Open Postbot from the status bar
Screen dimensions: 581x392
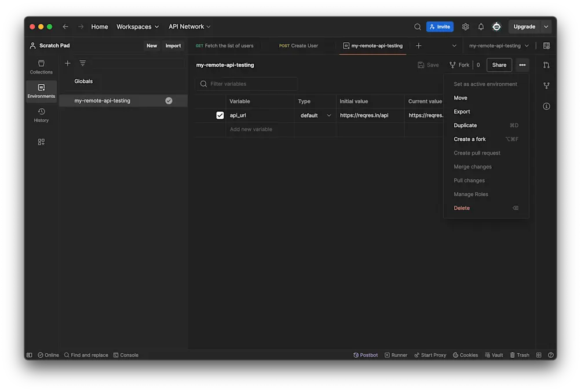365,355
